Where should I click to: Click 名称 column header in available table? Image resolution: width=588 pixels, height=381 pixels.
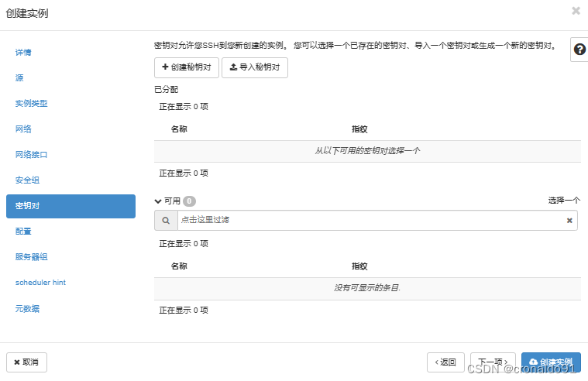click(179, 266)
